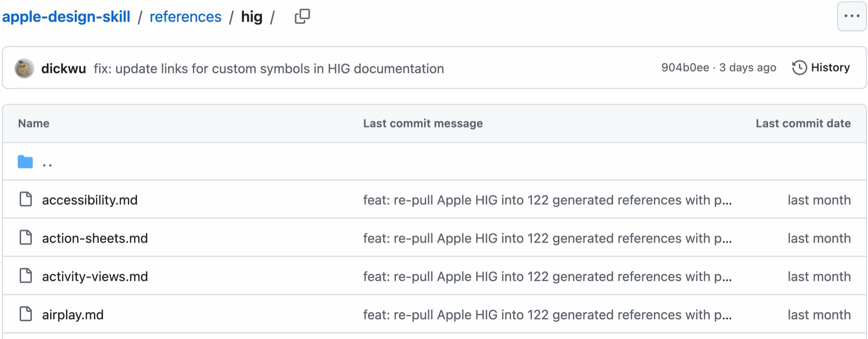868x339 pixels.
Task: Copy the path with the copy icon
Action: (x=302, y=17)
